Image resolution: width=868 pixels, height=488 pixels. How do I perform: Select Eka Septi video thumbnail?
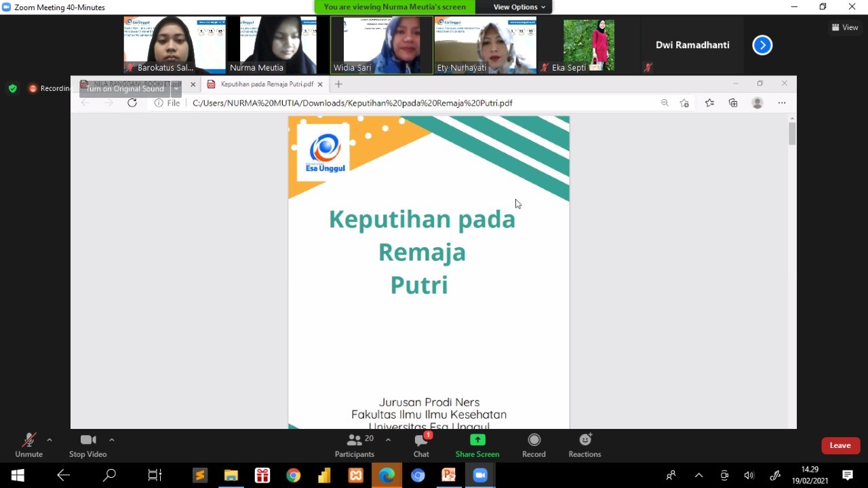[x=589, y=45]
